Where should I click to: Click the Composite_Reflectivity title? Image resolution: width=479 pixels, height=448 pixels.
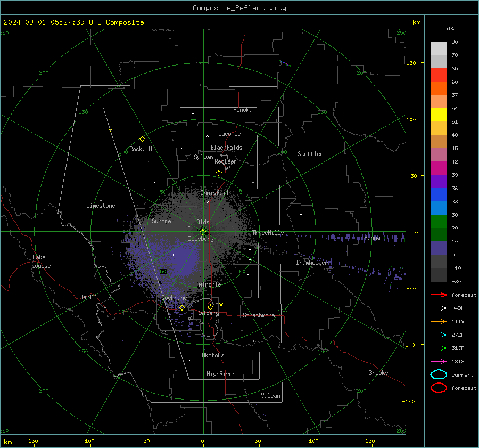coord(240,8)
